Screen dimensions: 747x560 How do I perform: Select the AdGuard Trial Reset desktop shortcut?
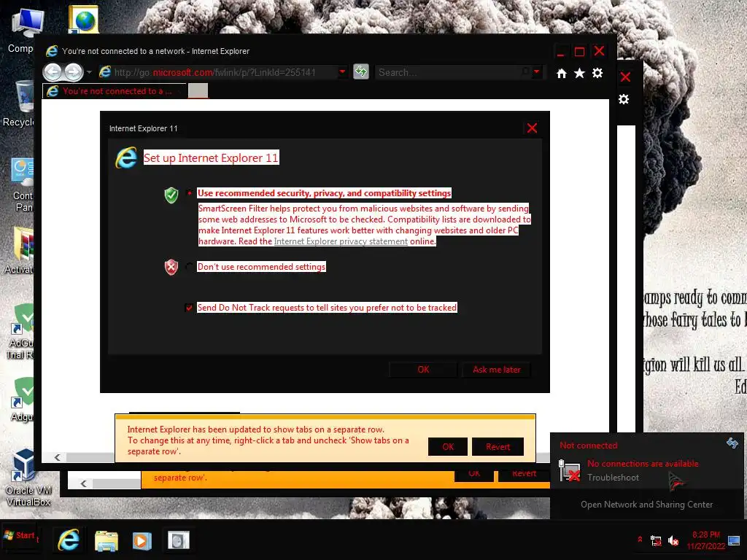(x=21, y=331)
